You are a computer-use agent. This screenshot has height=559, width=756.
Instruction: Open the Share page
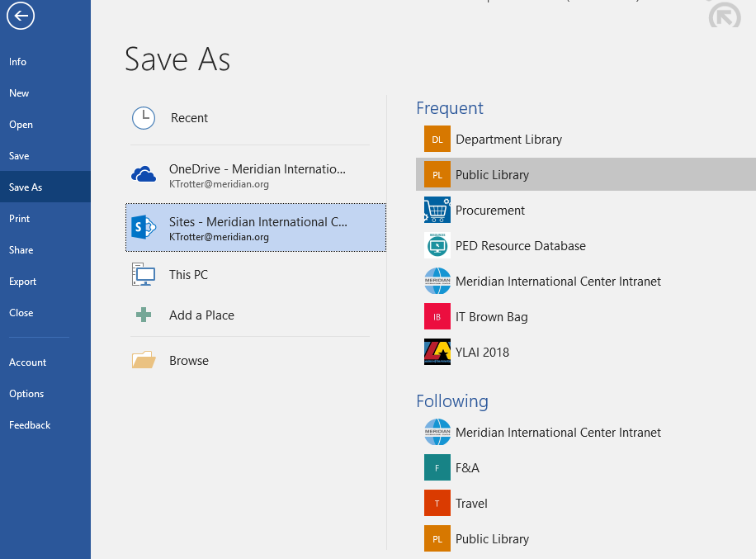(x=21, y=250)
